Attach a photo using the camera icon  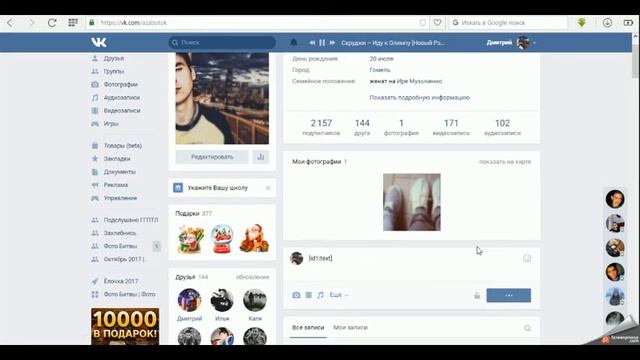point(296,295)
